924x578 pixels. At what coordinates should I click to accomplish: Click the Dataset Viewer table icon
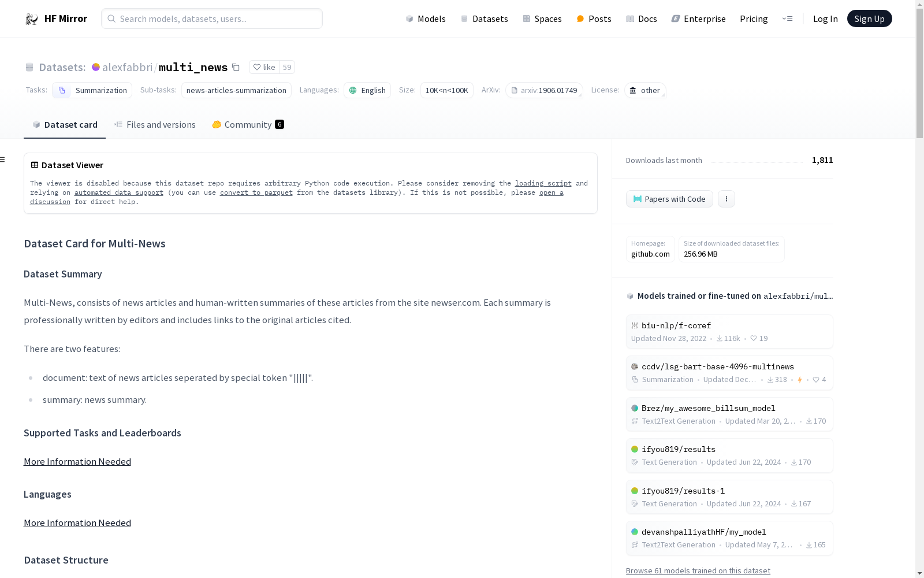[35, 165]
